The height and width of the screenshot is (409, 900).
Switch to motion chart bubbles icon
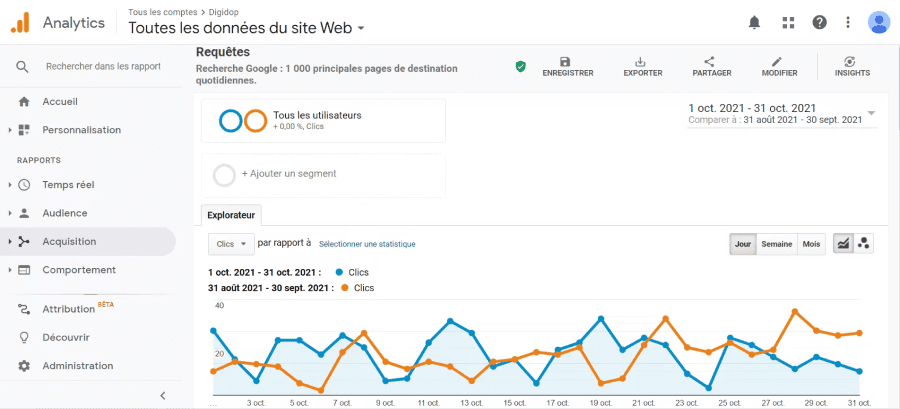[863, 244]
